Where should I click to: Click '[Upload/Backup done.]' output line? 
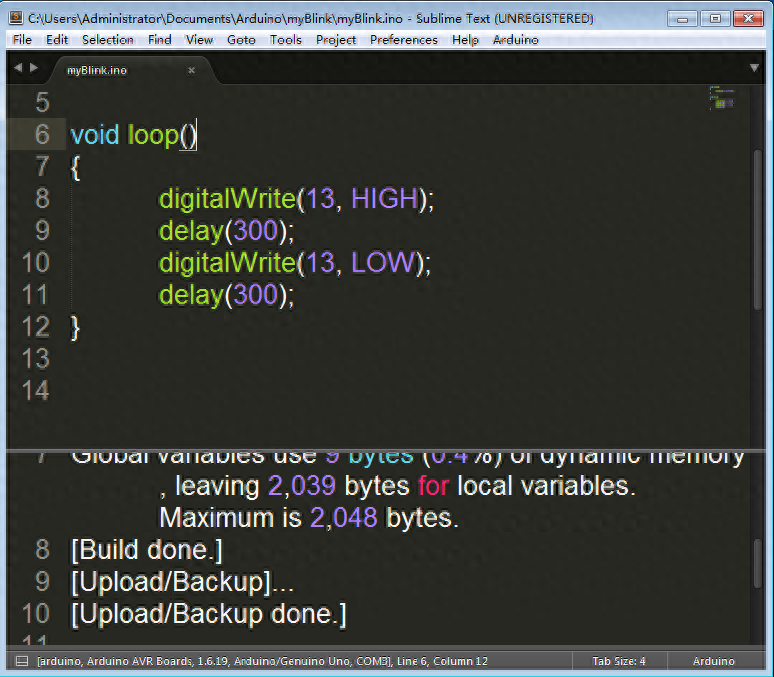209,614
